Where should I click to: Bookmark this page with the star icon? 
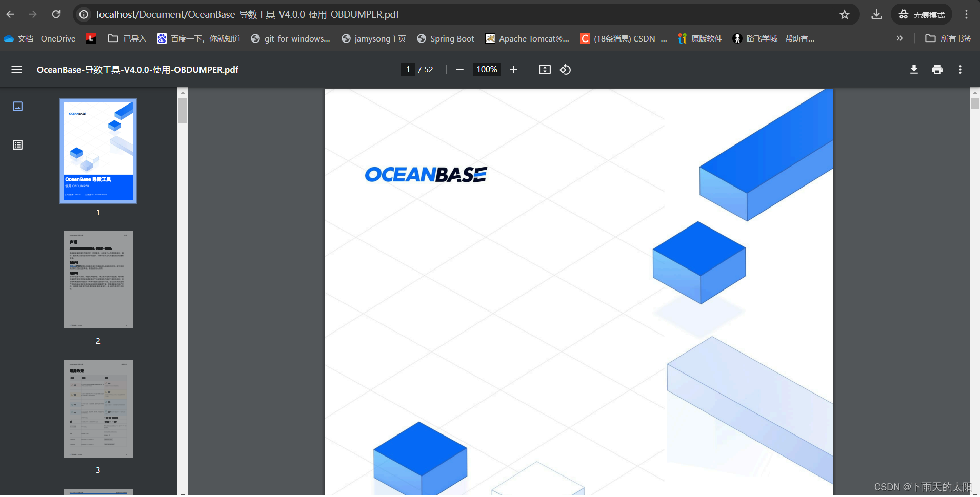(x=845, y=14)
